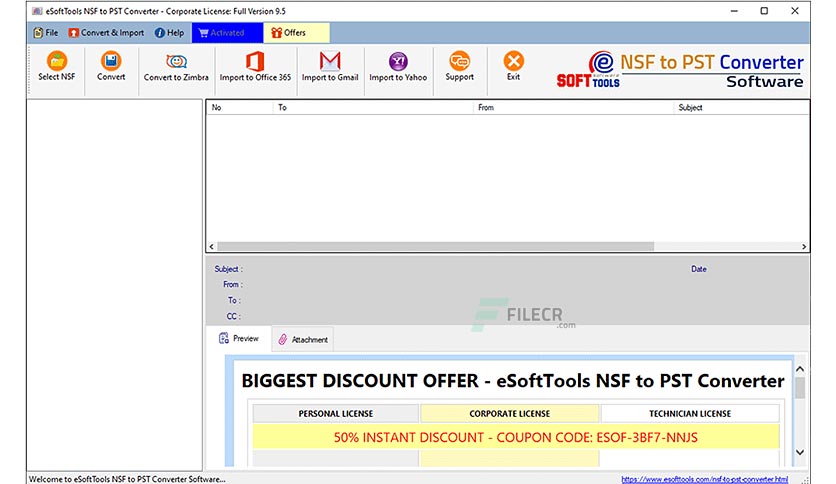Open the File menu
Viewport: 836px width, 484px height.
point(46,33)
